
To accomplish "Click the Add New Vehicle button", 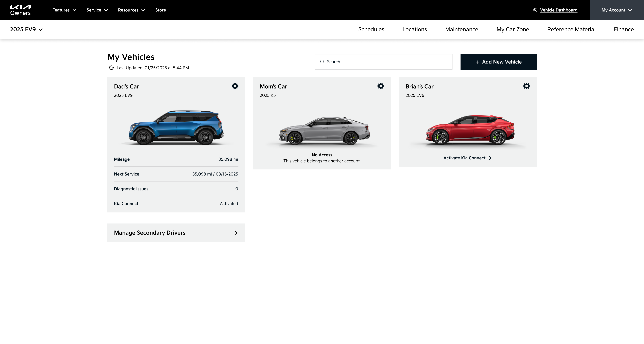I will pyautogui.click(x=498, y=62).
